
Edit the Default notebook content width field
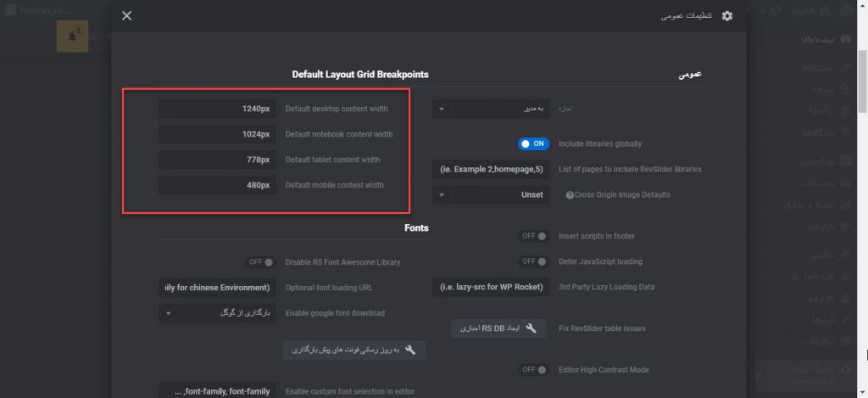click(x=218, y=134)
